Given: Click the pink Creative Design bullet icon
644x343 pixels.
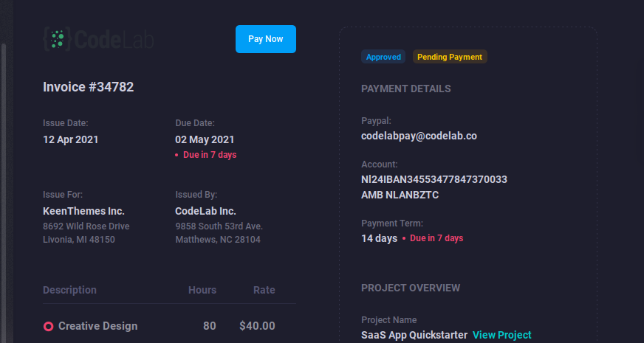Looking at the screenshot, I should click(x=48, y=326).
